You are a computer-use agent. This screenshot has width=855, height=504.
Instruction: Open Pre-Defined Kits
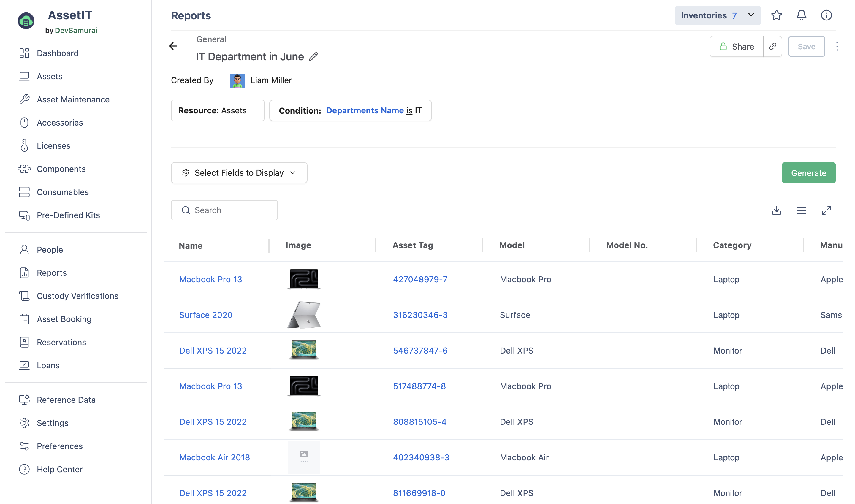tap(68, 215)
